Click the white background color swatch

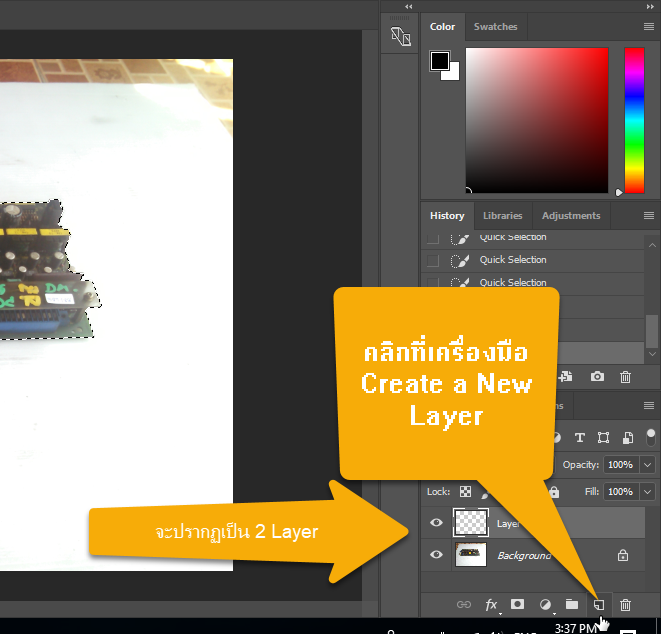pos(452,74)
